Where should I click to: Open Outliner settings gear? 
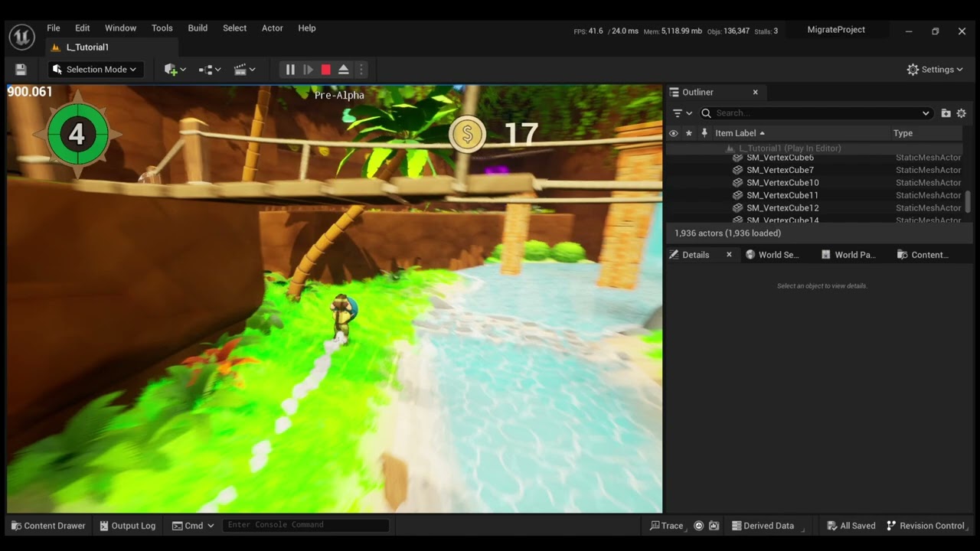962,113
